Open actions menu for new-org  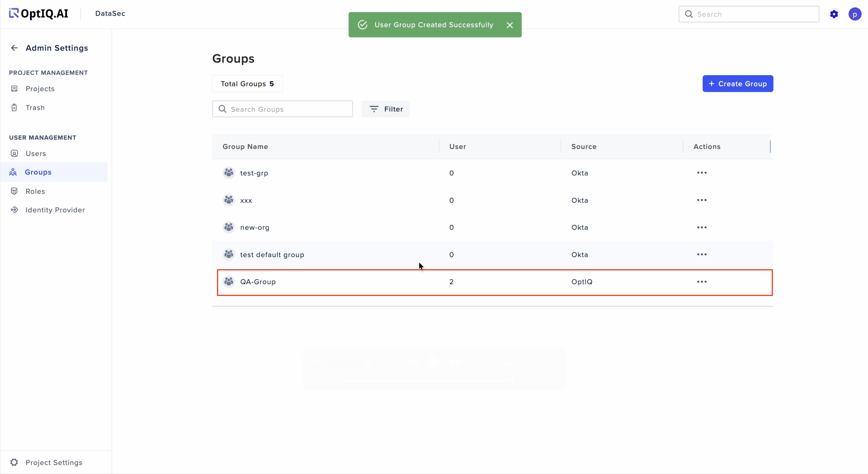coord(702,227)
